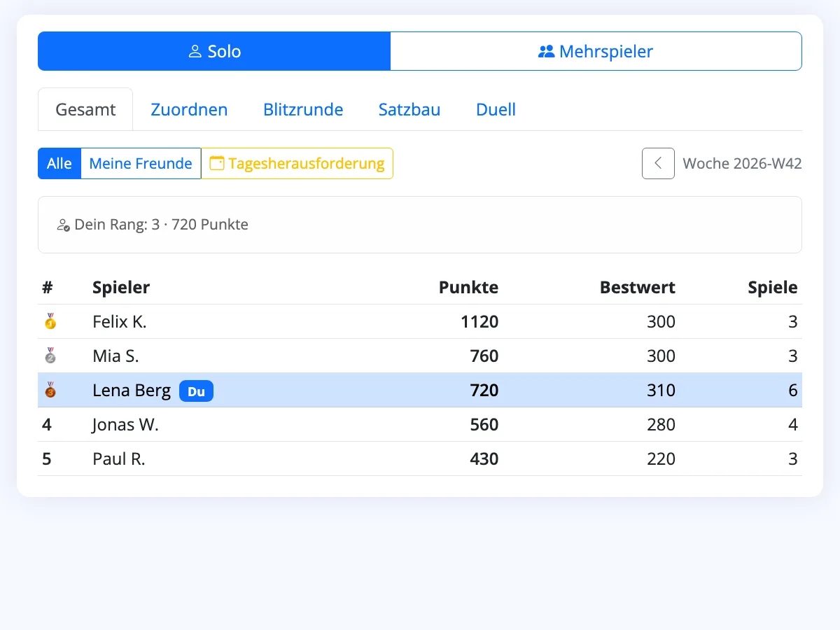
Task: Click the Du badge next to Lena Berg
Action: click(196, 391)
